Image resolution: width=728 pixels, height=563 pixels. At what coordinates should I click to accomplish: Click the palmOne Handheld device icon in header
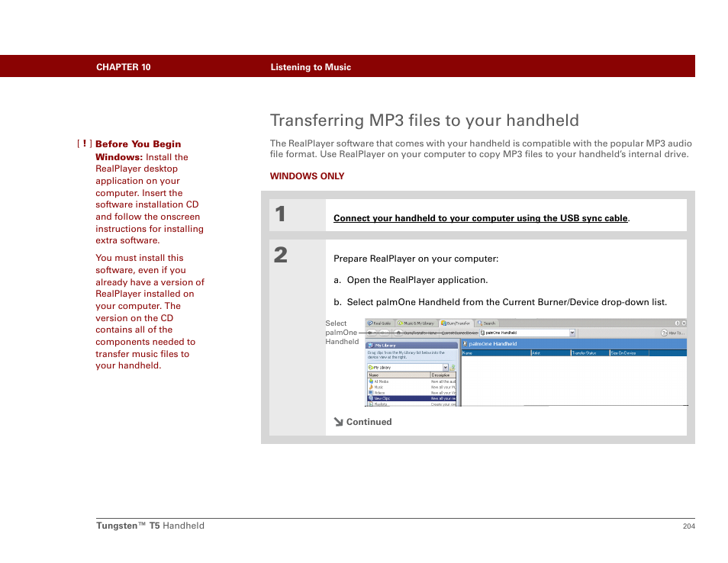[465, 344]
